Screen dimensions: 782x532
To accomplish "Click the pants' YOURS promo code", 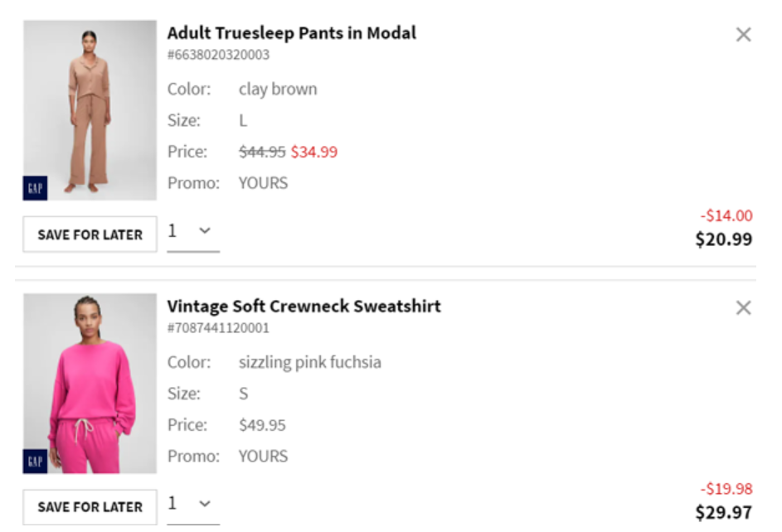I will 263,183.
